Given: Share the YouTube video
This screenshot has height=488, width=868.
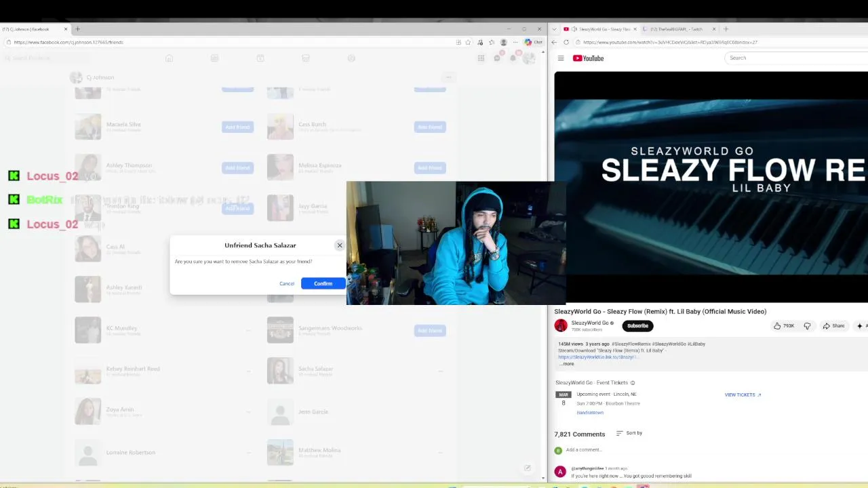Looking at the screenshot, I should coord(833,326).
